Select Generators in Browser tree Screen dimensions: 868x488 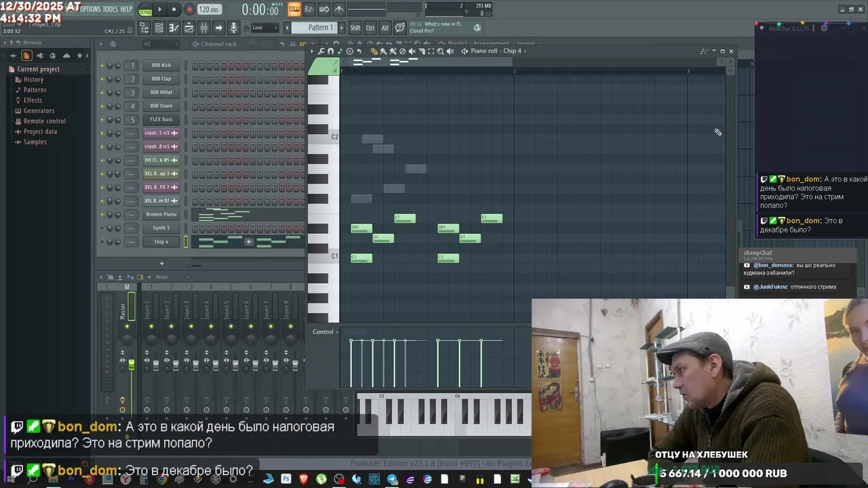coord(39,110)
